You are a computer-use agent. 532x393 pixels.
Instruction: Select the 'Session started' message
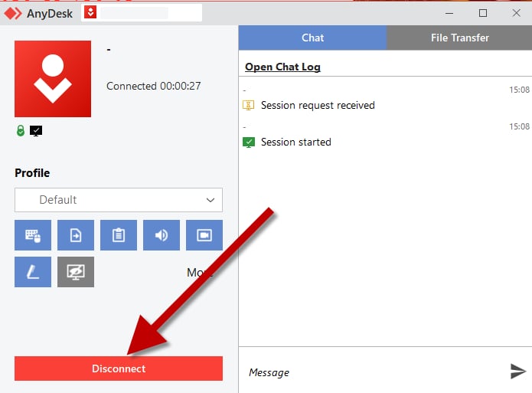tap(296, 142)
